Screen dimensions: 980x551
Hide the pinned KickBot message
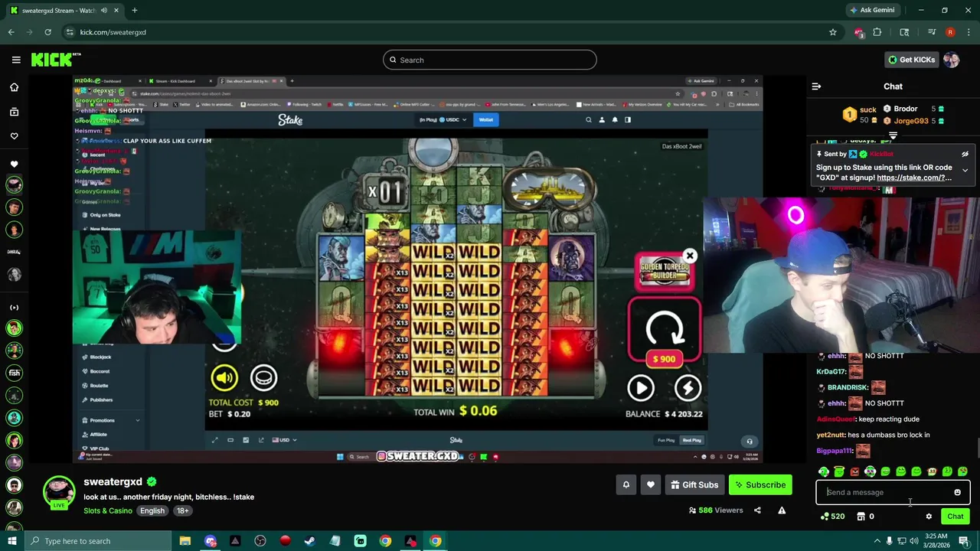pos(965,154)
